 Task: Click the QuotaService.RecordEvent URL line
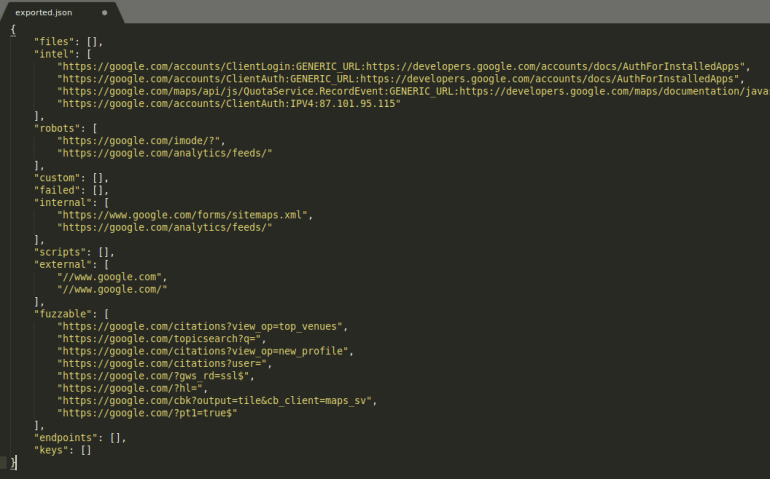[400, 91]
